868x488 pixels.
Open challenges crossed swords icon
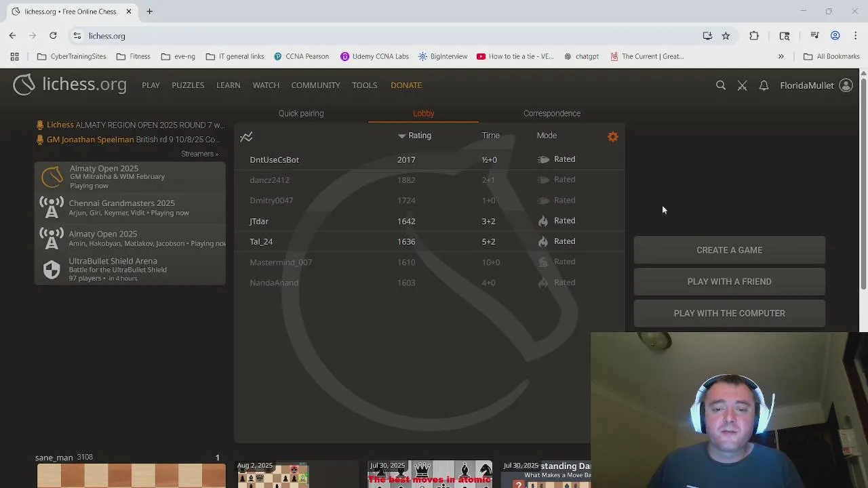(x=743, y=85)
